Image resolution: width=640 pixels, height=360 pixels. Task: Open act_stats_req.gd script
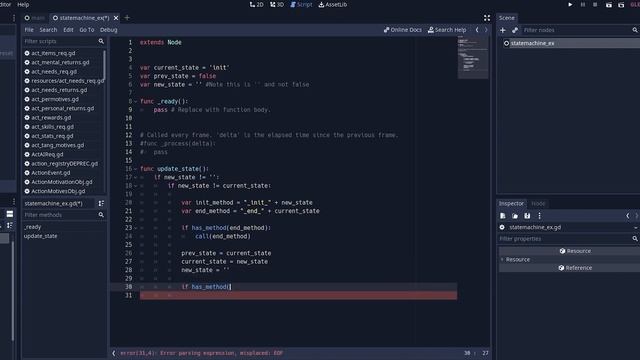tap(52, 136)
